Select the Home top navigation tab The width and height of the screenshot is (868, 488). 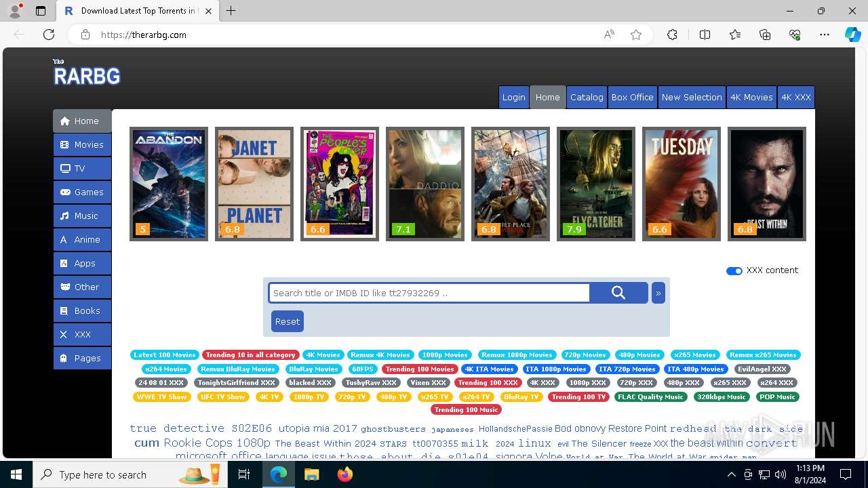[547, 97]
